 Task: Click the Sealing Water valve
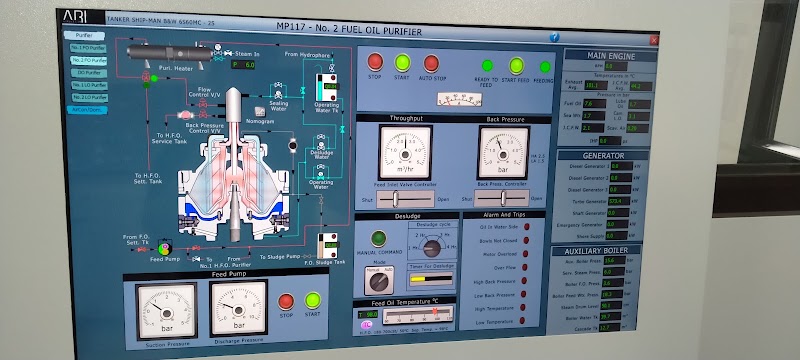278,94
